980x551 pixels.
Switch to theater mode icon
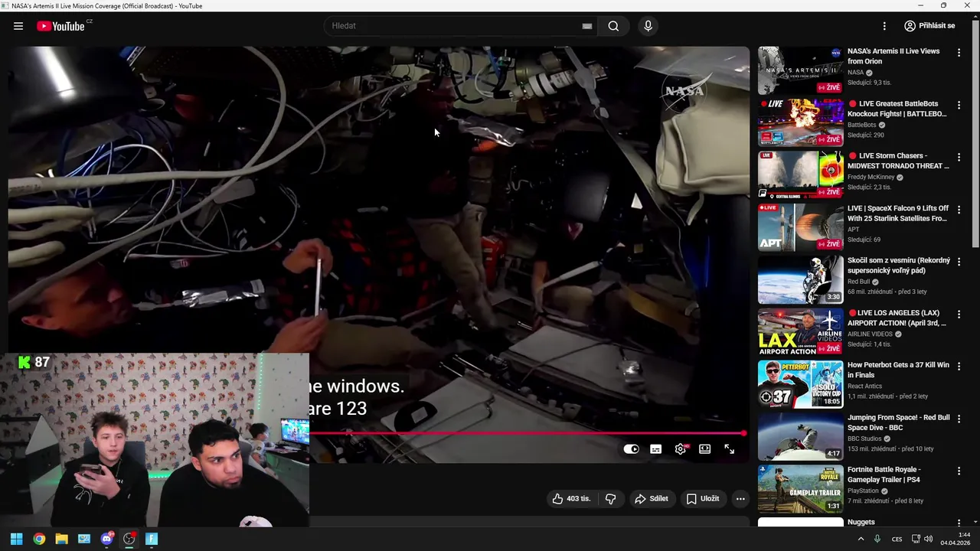(x=705, y=449)
